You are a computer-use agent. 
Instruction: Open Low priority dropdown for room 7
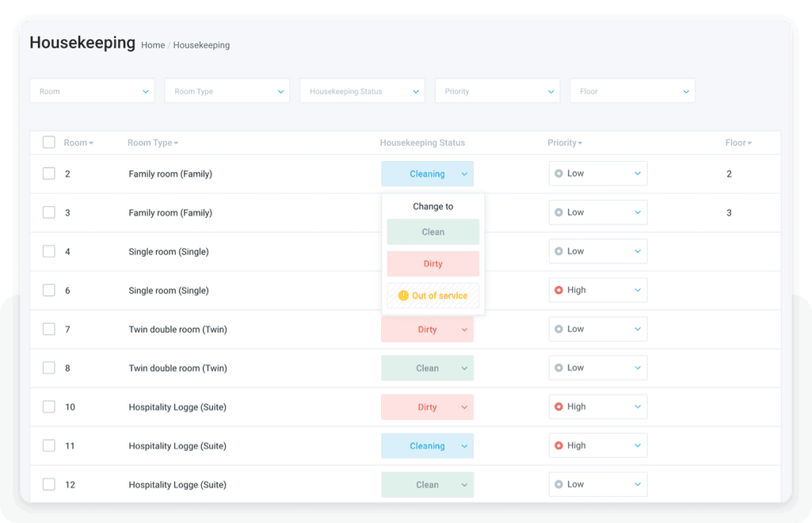(598, 329)
